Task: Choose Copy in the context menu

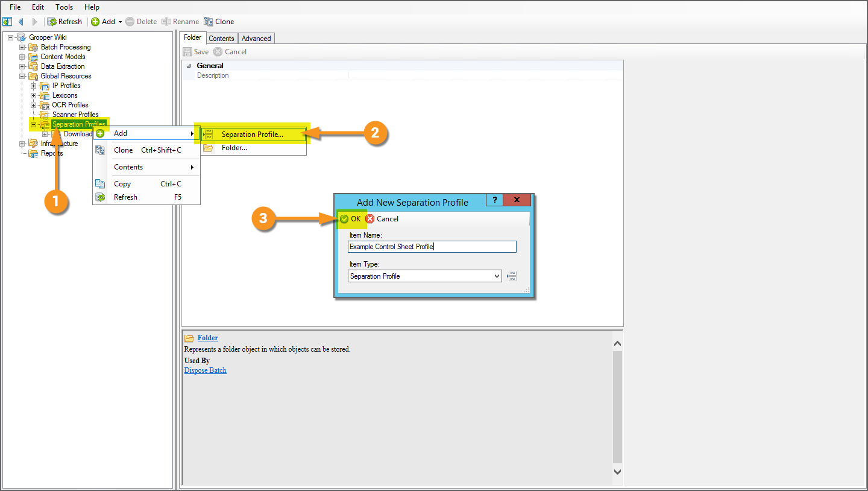Action: 146,184
